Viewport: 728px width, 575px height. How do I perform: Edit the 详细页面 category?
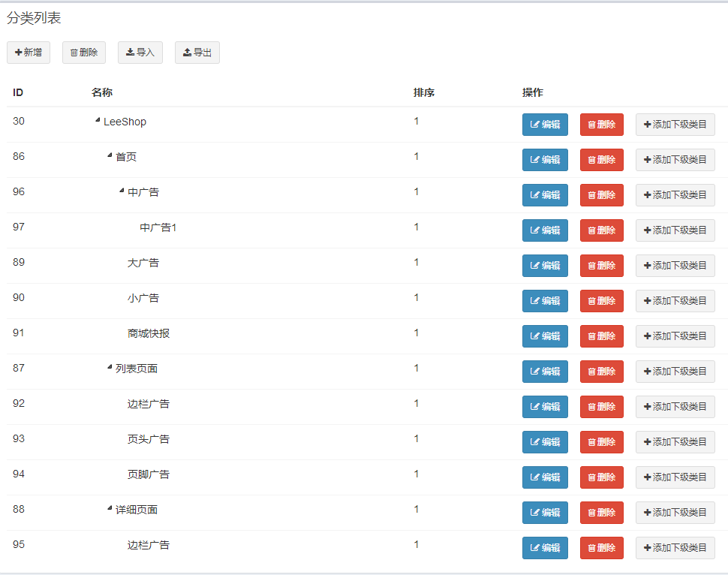545,513
